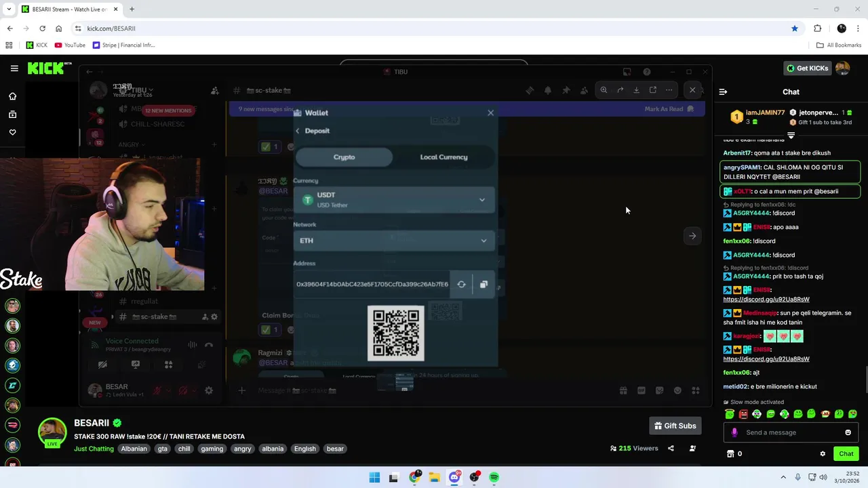Disconnect from voice channel
868x488 pixels.
(209, 345)
